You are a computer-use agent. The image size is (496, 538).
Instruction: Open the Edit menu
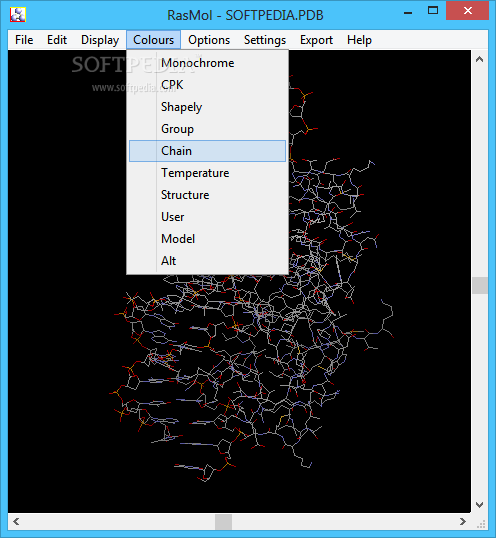tap(57, 40)
